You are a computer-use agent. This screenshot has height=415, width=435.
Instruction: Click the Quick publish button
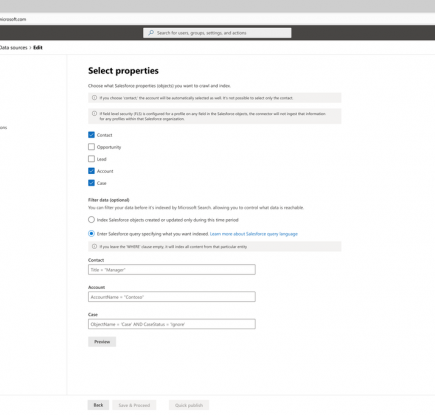coord(189,405)
